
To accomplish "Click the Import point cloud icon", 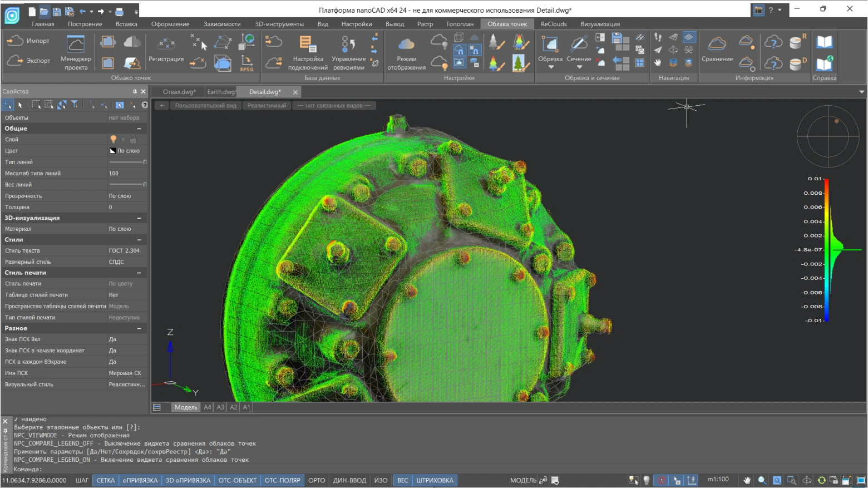I will tap(16, 41).
